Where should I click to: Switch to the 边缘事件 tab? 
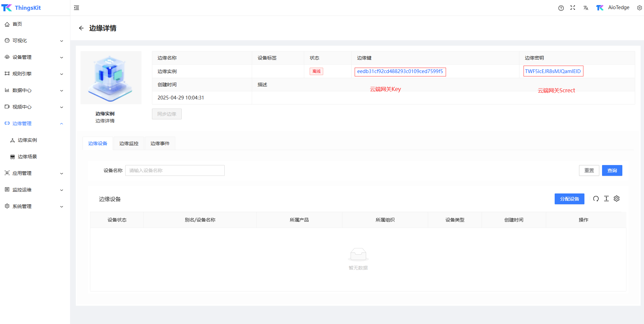coord(160,143)
